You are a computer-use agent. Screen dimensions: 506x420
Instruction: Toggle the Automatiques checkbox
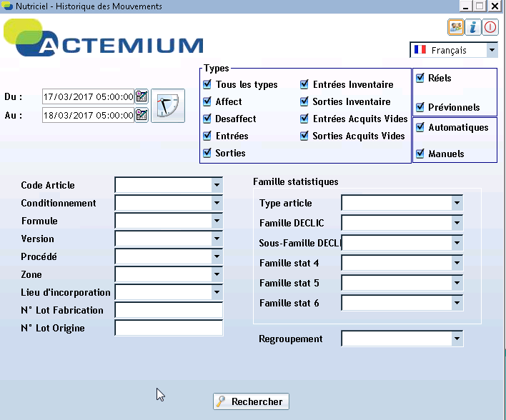[x=420, y=127]
